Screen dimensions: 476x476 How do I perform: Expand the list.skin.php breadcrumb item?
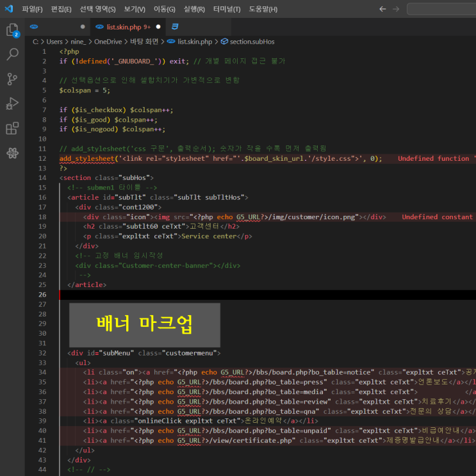tap(194, 42)
